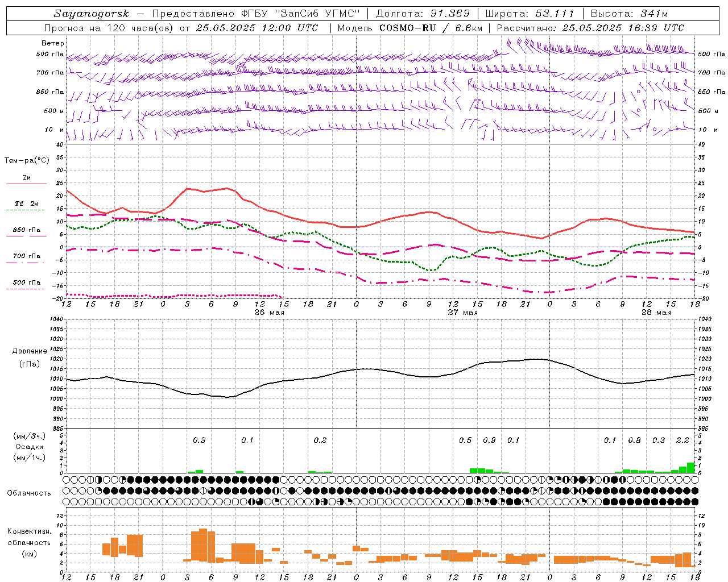Click the 2.2 precipitation amount
728x582 pixels.
(682, 440)
